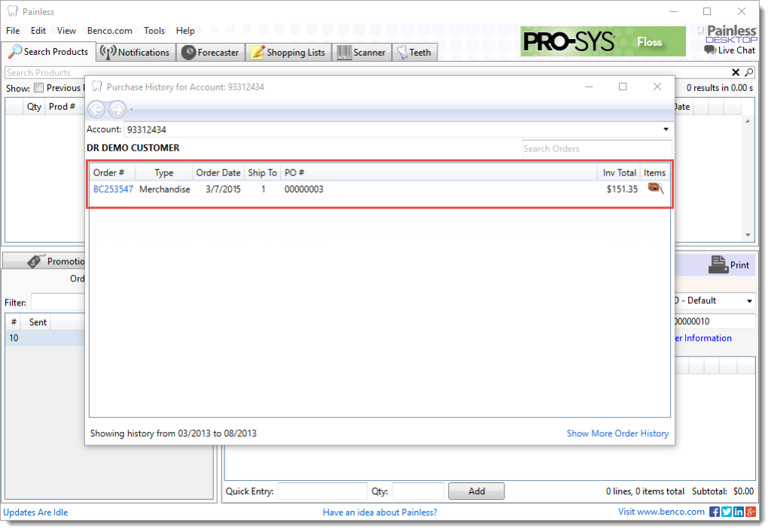Click the back navigation arrow in Purchase History

point(96,109)
